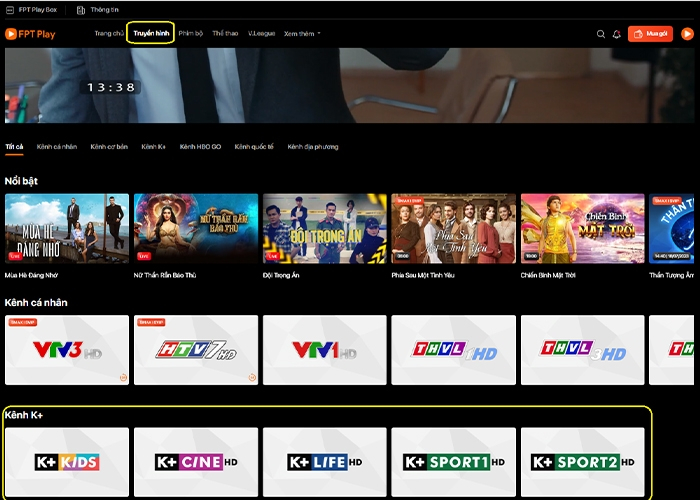Open the THVL3 HD channel card
Screen dimensions: 700x500
[x=583, y=350]
